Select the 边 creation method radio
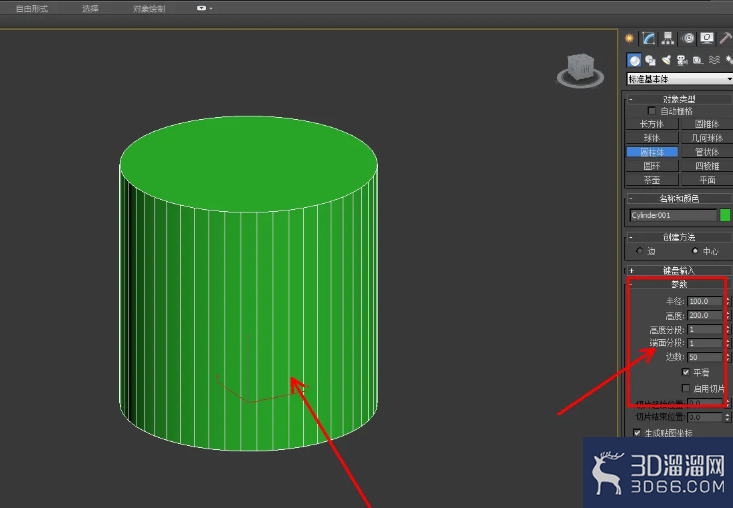Viewport: 733px width, 508px height. (640, 251)
